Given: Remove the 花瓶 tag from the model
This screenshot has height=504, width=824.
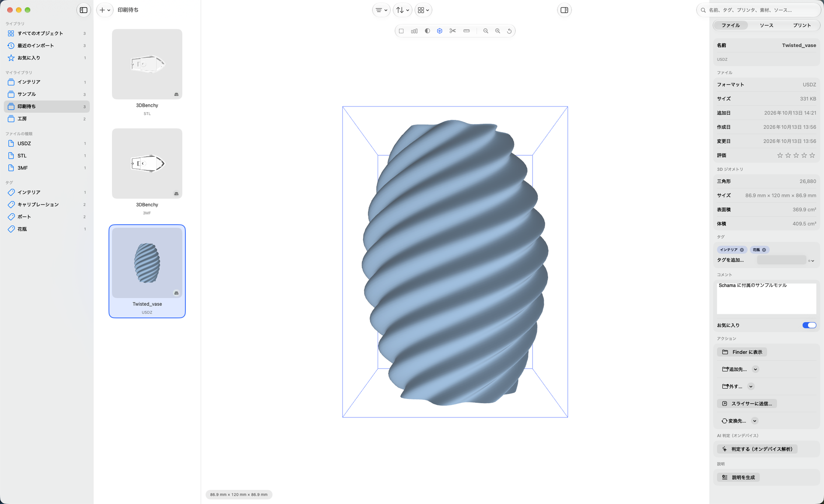Looking at the screenshot, I should point(764,250).
